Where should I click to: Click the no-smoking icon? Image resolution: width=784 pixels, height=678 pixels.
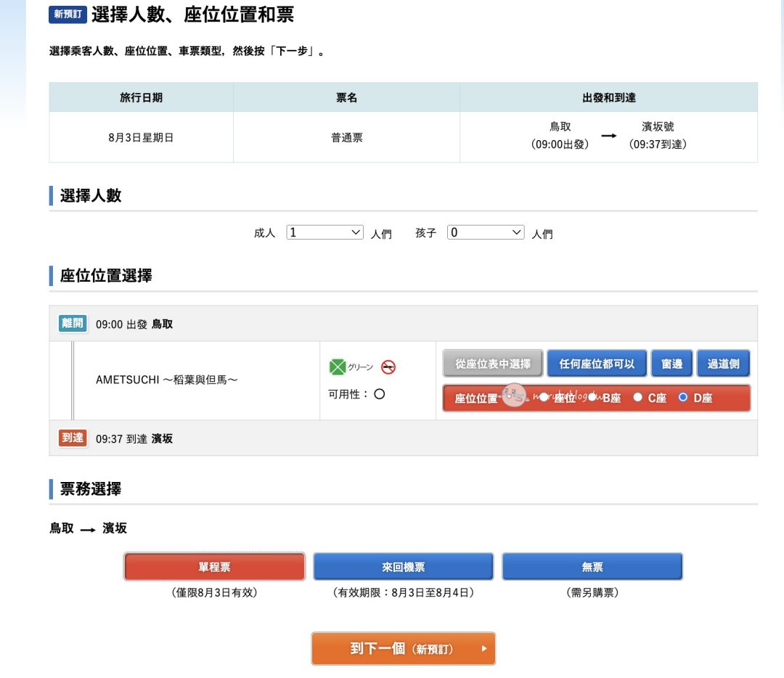[388, 367]
